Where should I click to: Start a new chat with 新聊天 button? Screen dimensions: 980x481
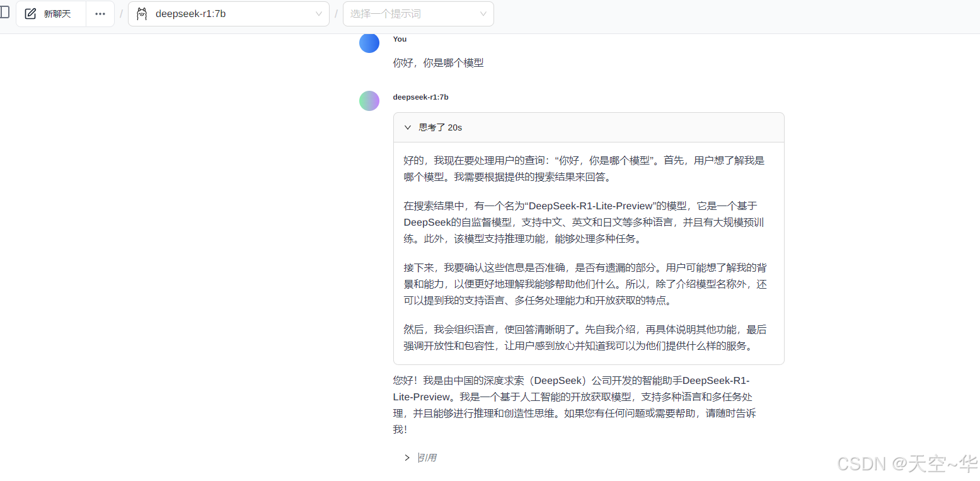51,14
